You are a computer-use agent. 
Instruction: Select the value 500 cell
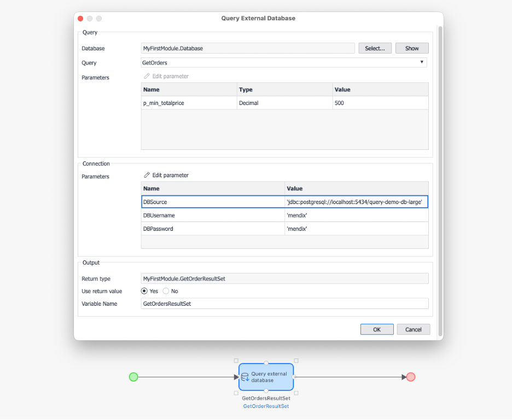[380, 103]
